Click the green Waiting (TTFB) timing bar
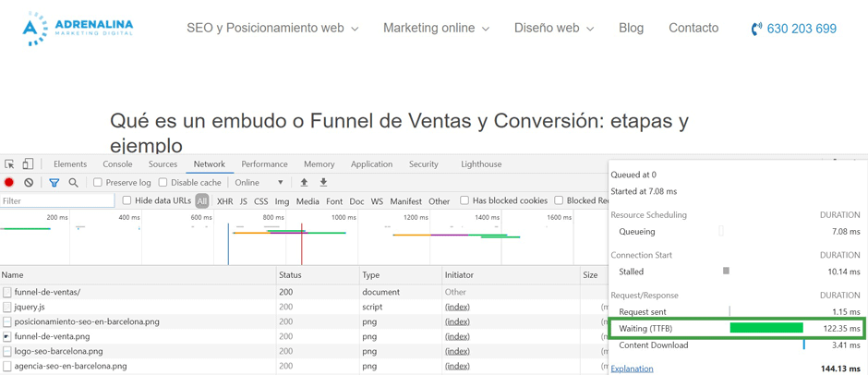 766,328
